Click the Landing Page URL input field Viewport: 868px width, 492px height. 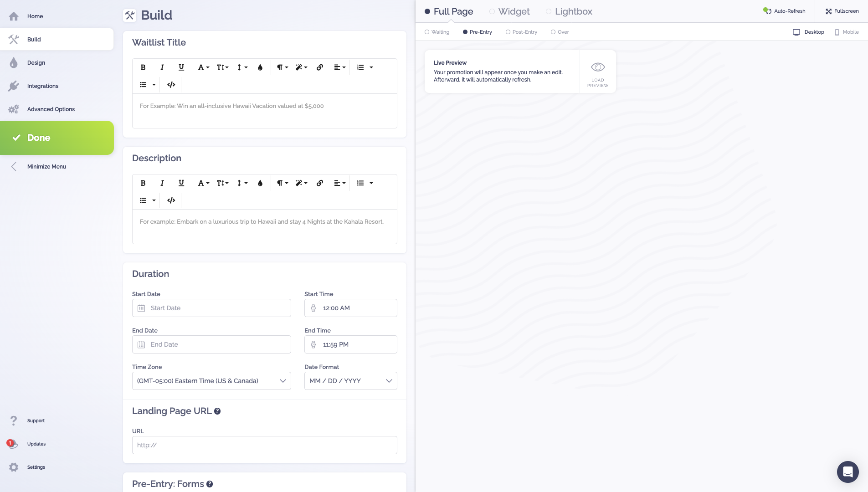[264, 445]
